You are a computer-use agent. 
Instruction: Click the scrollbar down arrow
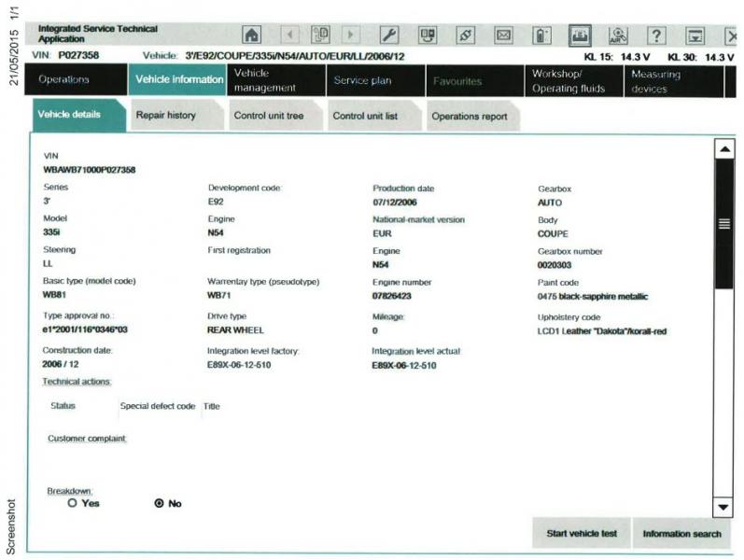coord(723,508)
